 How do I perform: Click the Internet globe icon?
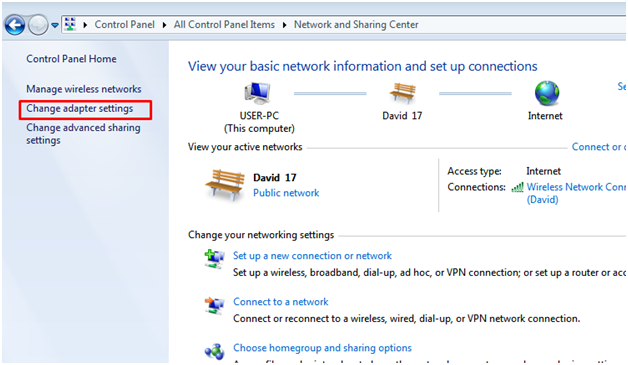click(547, 93)
